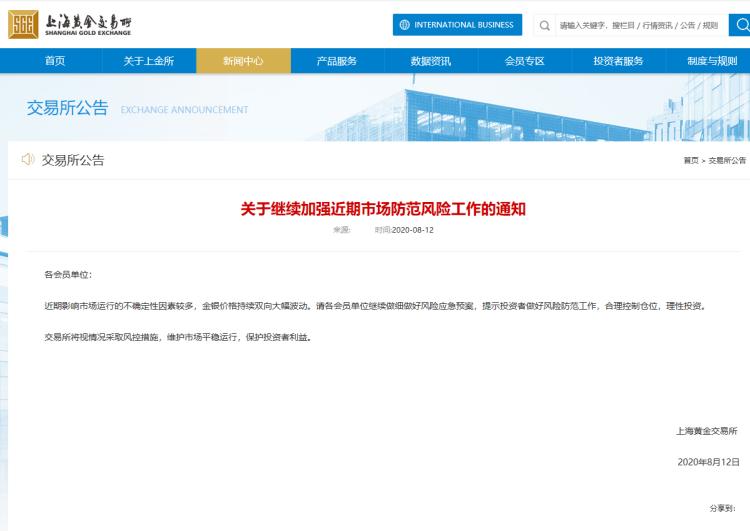Image resolution: width=750 pixels, height=531 pixels.
Task: Click the red announcement title 关于继续加强近期市场防范风险工作的通知
Action: click(383, 209)
